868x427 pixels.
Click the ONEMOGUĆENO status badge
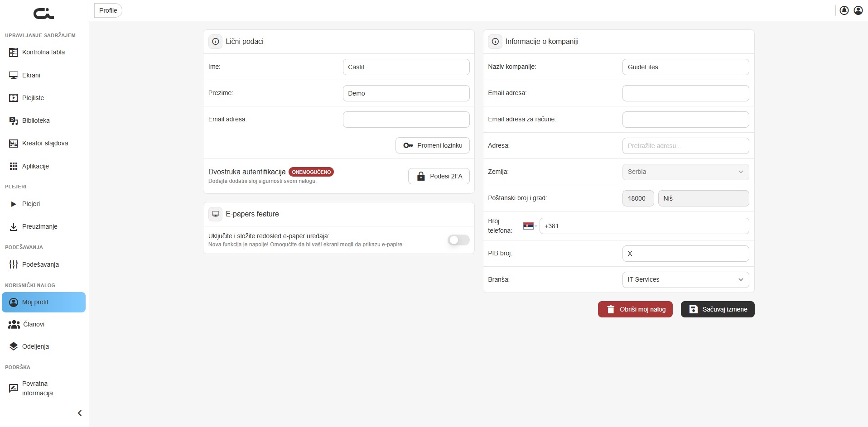pyautogui.click(x=311, y=172)
